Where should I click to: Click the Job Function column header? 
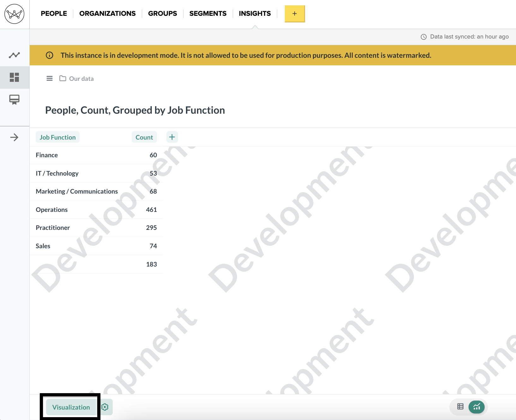[x=57, y=137]
